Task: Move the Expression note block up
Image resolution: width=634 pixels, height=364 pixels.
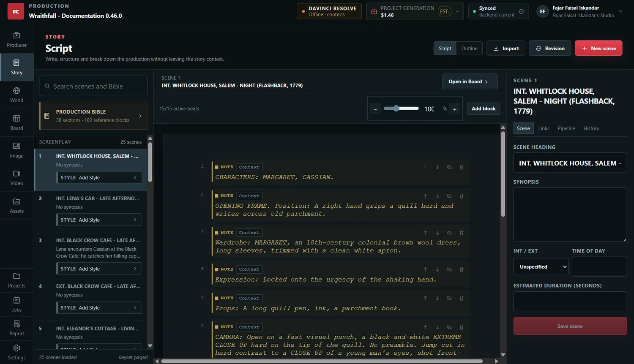Action: click(x=426, y=269)
